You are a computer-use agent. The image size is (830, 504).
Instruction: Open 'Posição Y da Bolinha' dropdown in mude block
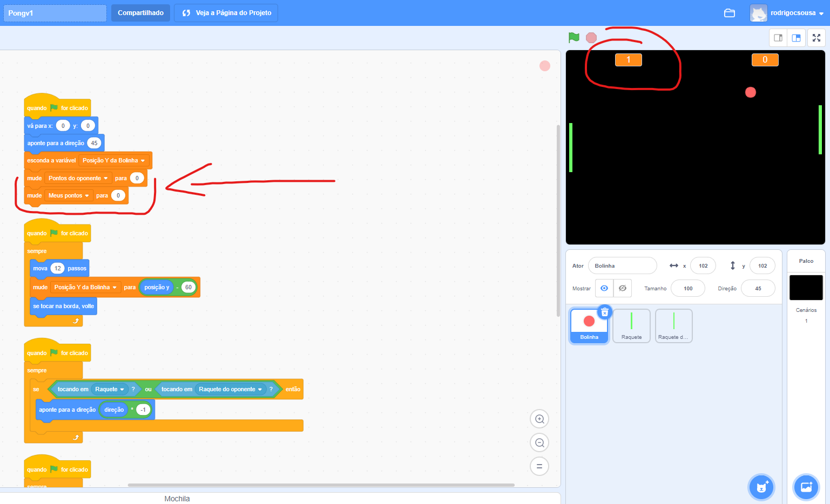pyautogui.click(x=85, y=287)
